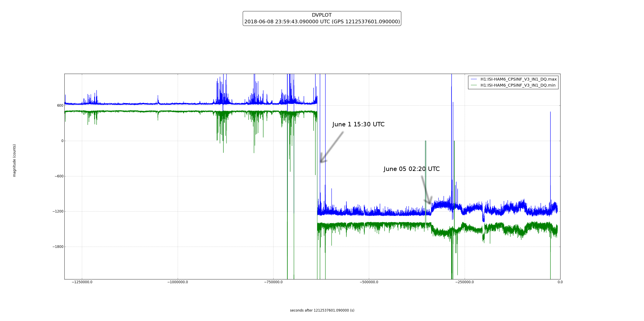Click the gray arrow below June 1 annotation
This screenshot has height=321, width=644.
pos(332,147)
